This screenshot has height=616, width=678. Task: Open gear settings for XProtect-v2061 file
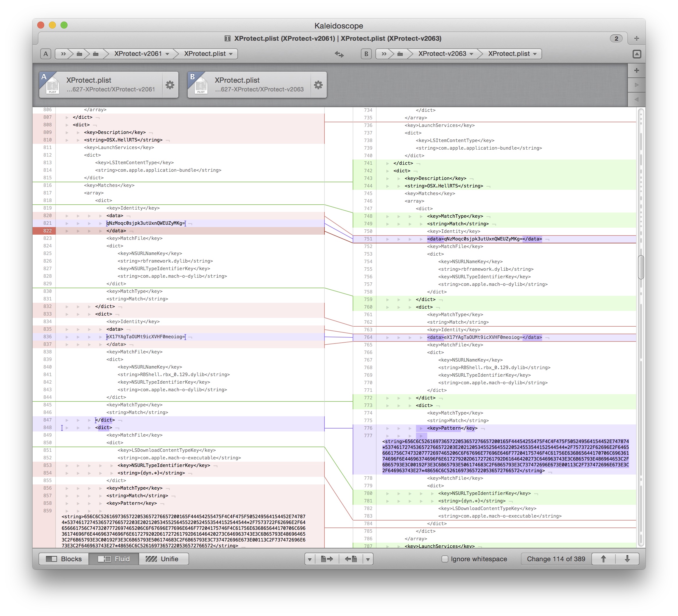[170, 85]
